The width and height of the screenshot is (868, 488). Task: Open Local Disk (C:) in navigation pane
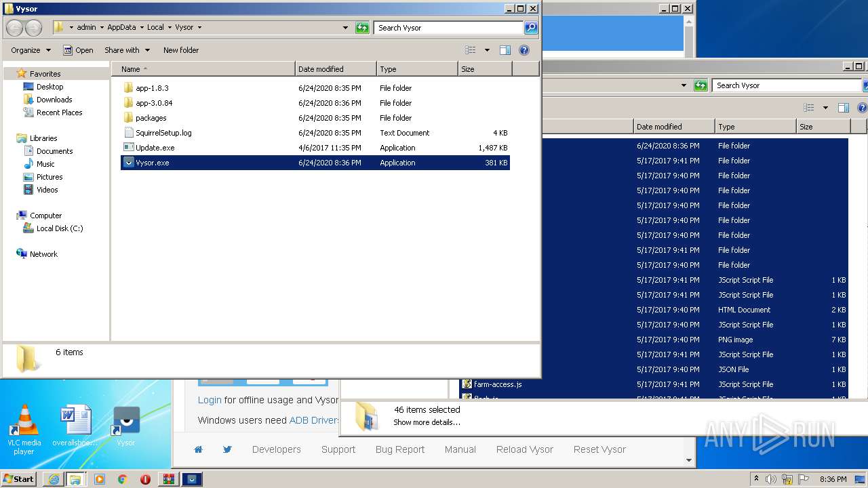pos(60,228)
